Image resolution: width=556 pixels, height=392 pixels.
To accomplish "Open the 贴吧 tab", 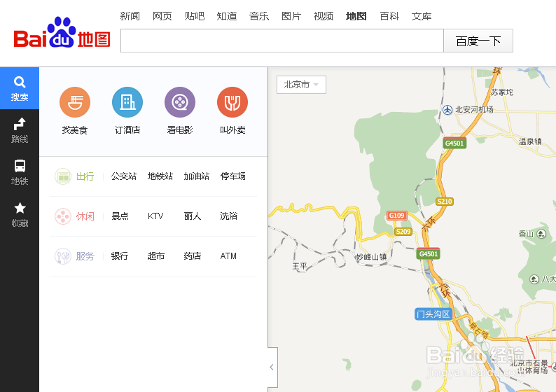I will [x=194, y=16].
